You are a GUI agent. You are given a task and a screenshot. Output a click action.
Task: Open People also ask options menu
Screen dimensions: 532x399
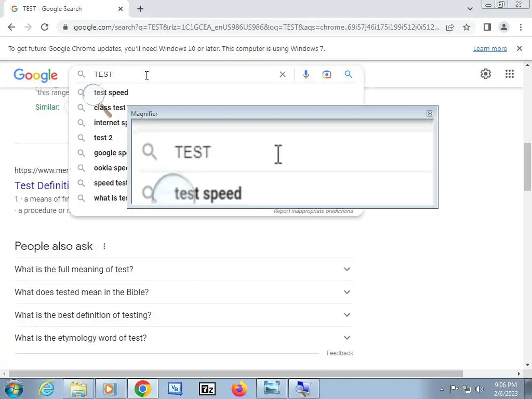(104, 246)
